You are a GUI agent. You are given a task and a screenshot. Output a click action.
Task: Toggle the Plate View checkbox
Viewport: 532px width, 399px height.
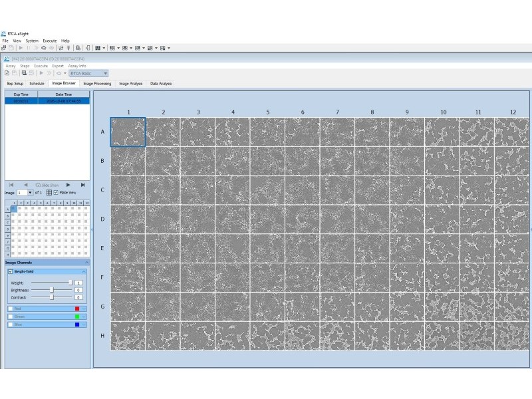[56, 192]
